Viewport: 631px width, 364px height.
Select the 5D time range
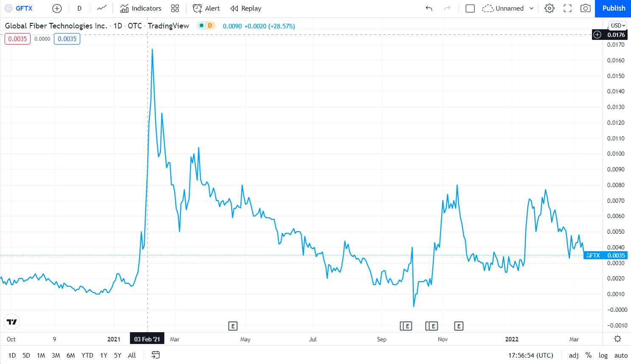[26, 355]
